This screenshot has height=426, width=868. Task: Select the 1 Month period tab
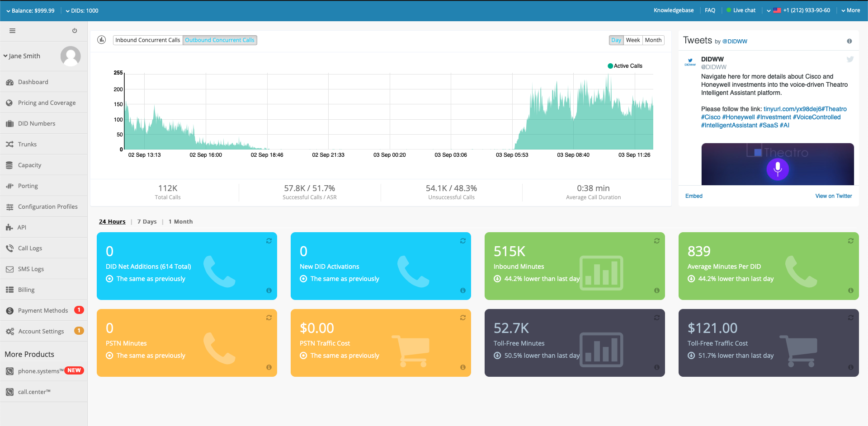click(180, 221)
